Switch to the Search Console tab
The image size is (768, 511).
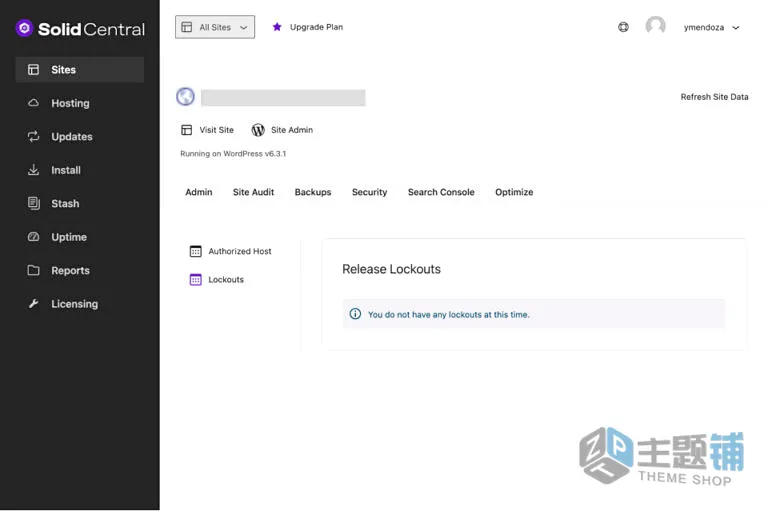coord(441,192)
